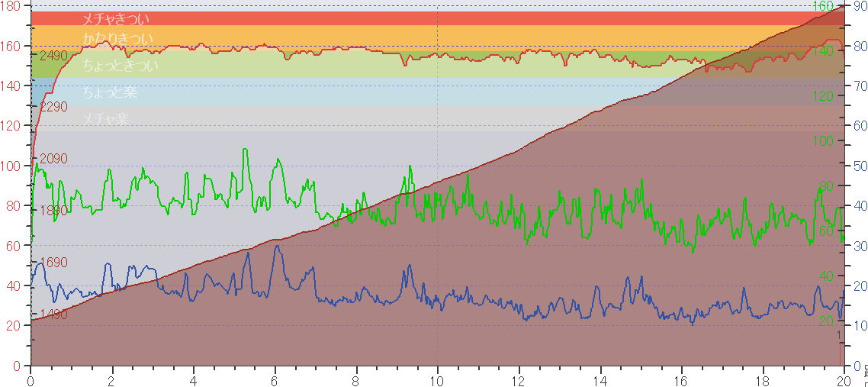
Task: Click the red 140 on the left axis
Action: pyautogui.click(x=11, y=85)
